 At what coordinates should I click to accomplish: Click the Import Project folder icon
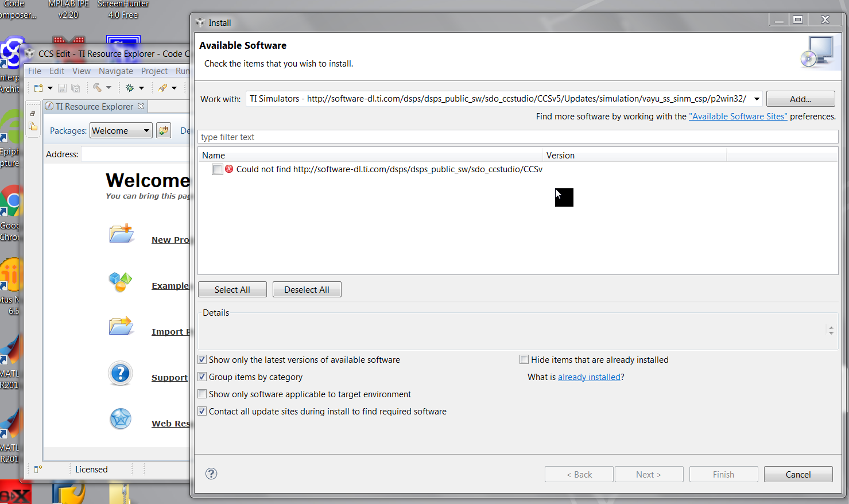click(121, 325)
